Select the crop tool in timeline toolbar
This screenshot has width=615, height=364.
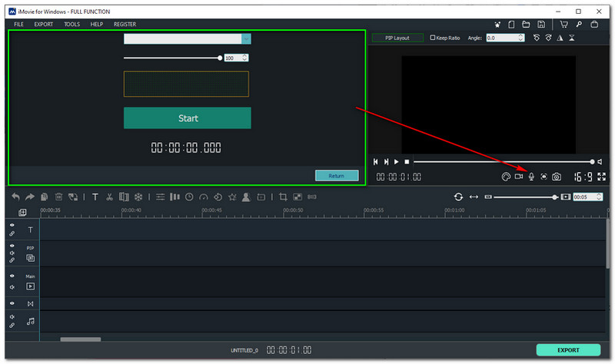(x=283, y=197)
